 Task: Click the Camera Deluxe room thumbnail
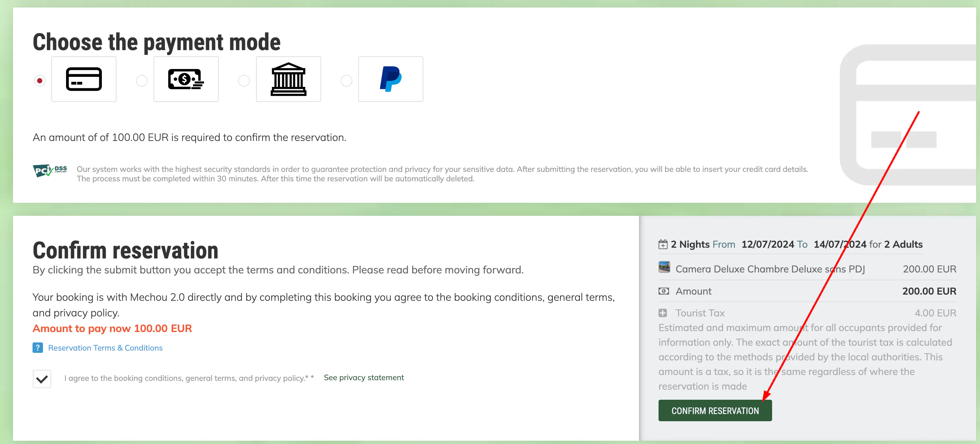click(x=664, y=267)
